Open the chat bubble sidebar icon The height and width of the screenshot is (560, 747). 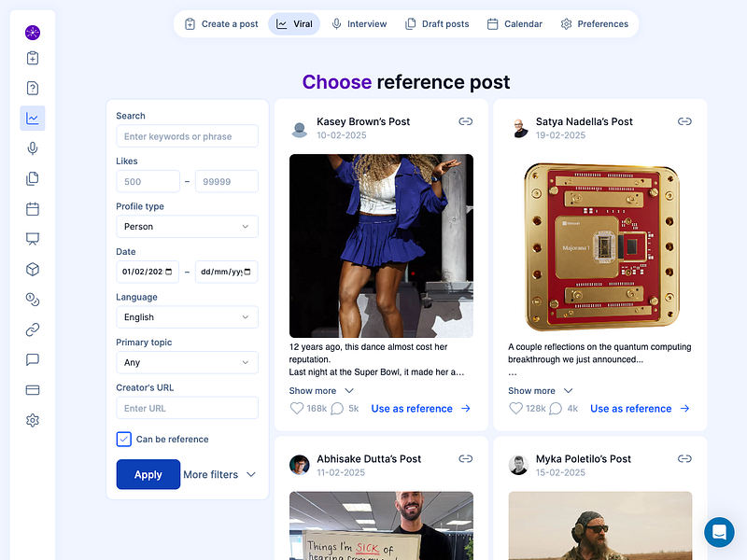(33, 359)
